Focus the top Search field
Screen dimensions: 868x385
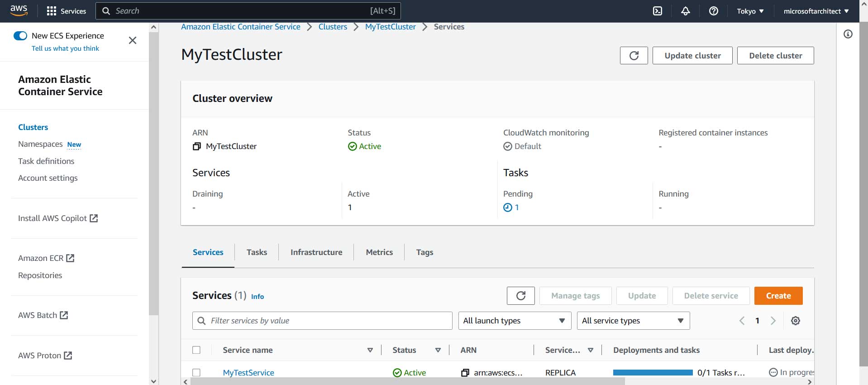click(x=248, y=11)
